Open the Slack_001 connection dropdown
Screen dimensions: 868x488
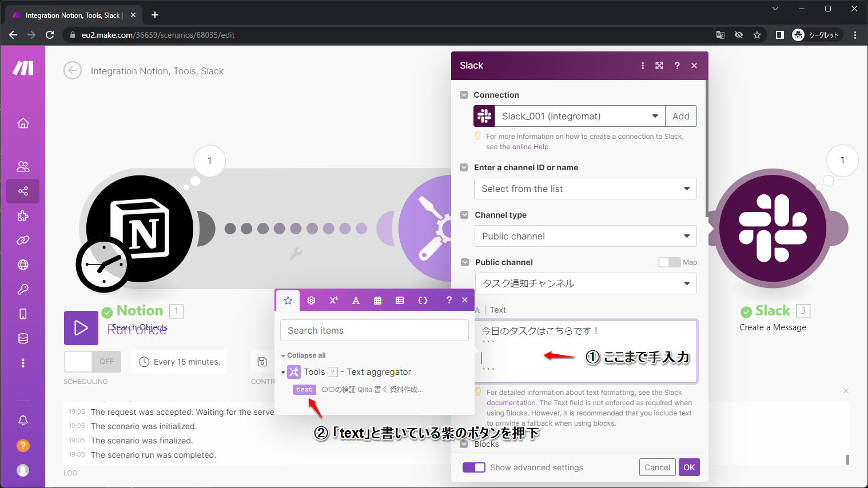click(x=580, y=116)
